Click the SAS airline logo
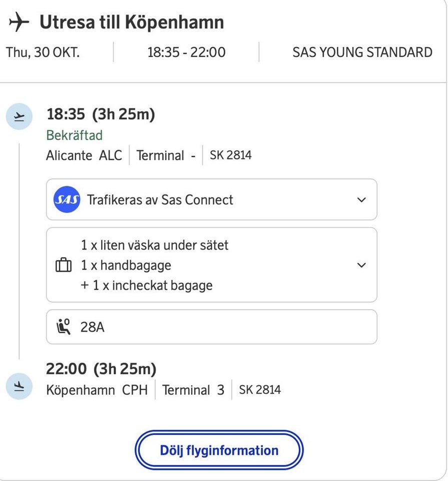 tap(67, 199)
